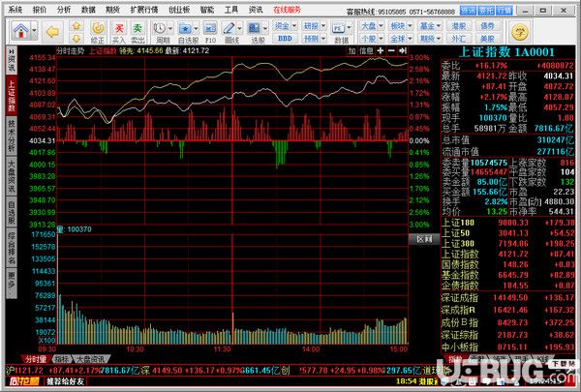Screen dimensions: 581x392
Task: Click the 外汇 toolbar button
Action: [x=459, y=38]
